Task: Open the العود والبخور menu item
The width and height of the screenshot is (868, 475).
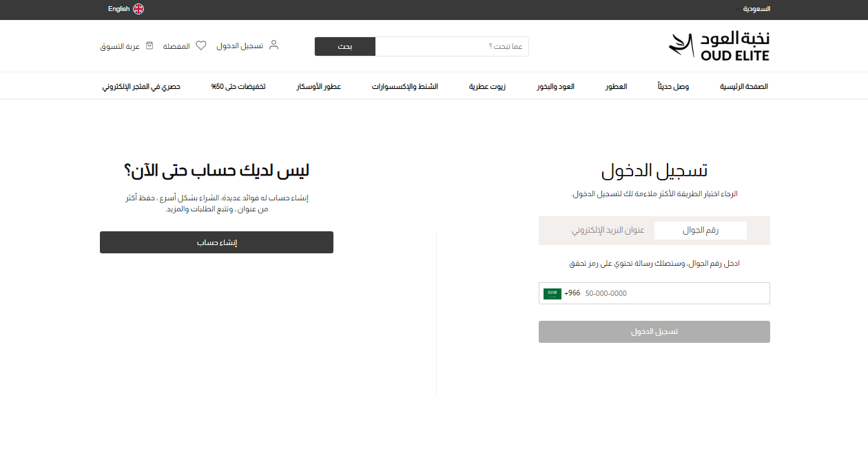Action: tap(555, 87)
